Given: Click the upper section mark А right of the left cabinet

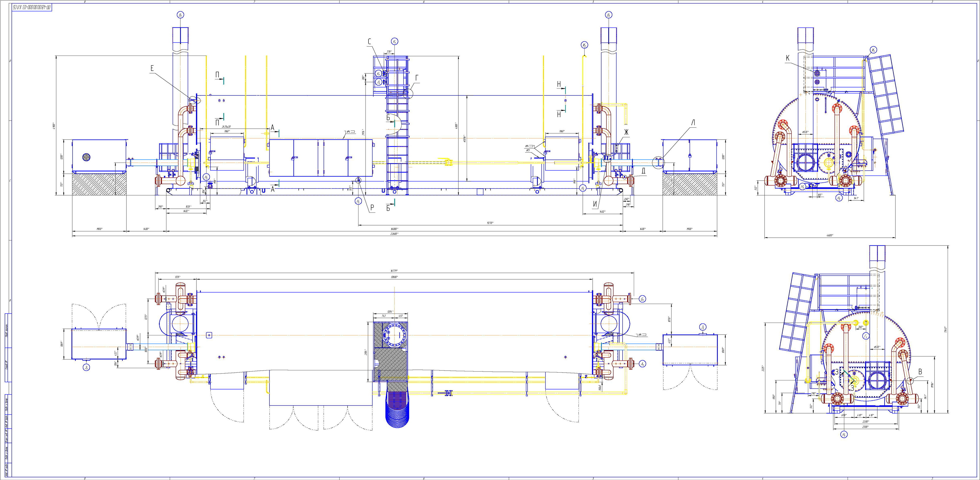Looking at the screenshot, I should [x=272, y=128].
